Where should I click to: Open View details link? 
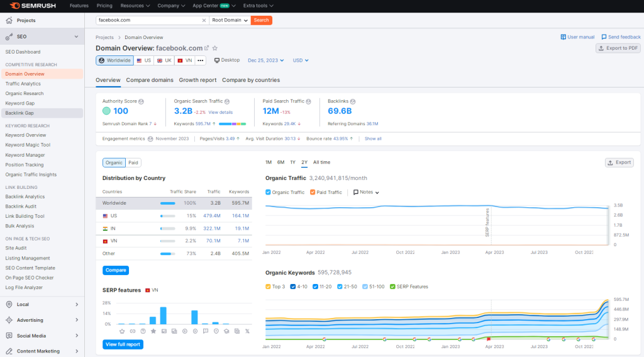tap(221, 112)
